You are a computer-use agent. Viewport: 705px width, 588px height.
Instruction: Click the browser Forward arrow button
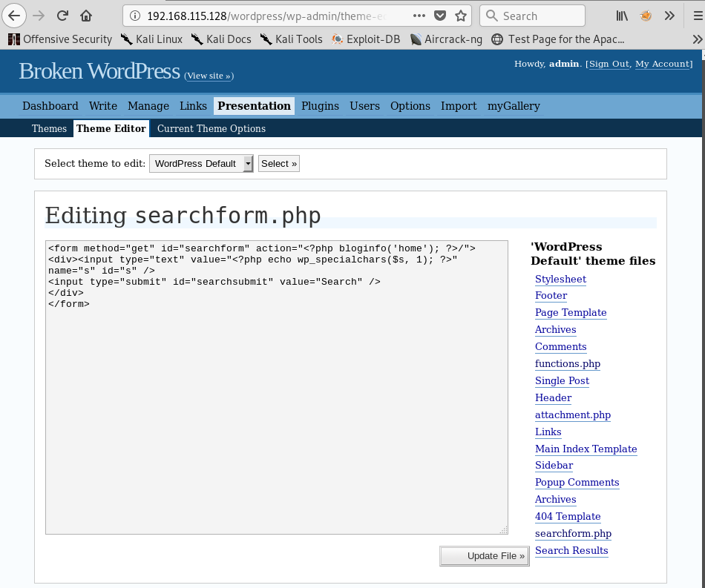[x=39, y=16]
